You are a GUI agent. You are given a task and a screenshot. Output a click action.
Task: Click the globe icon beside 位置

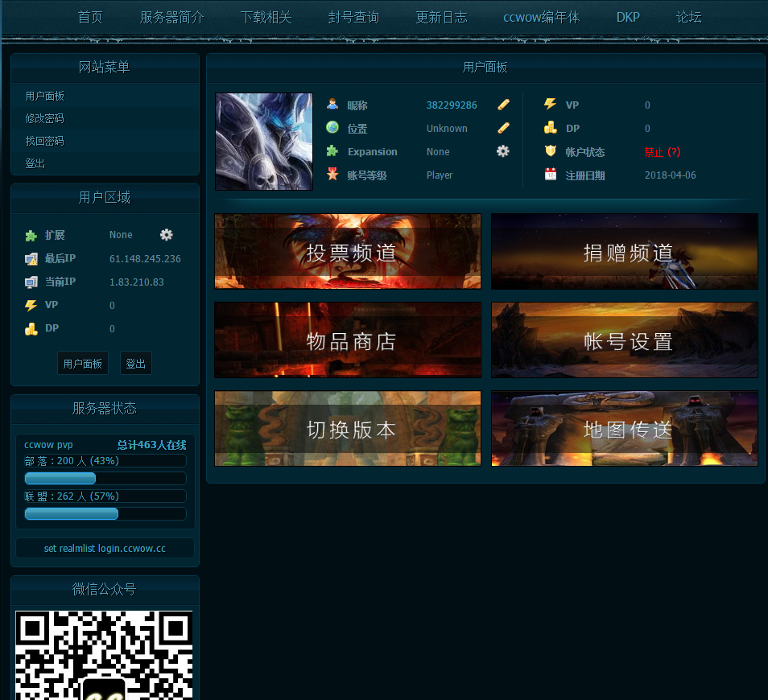(x=332, y=127)
